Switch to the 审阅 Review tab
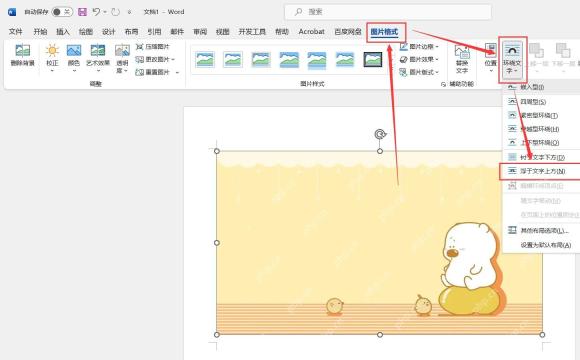580x360 pixels. 200,32
